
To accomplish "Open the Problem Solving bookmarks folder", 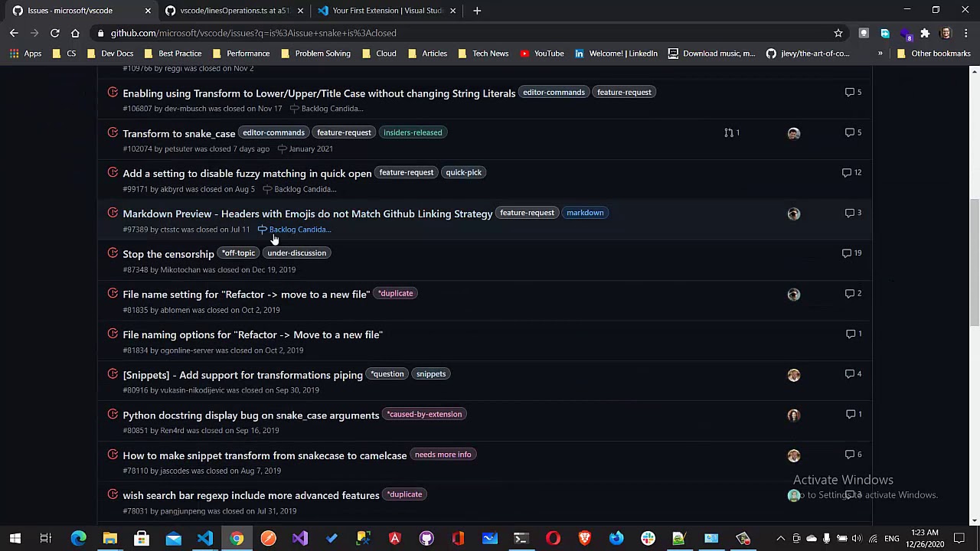I will point(315,54).
